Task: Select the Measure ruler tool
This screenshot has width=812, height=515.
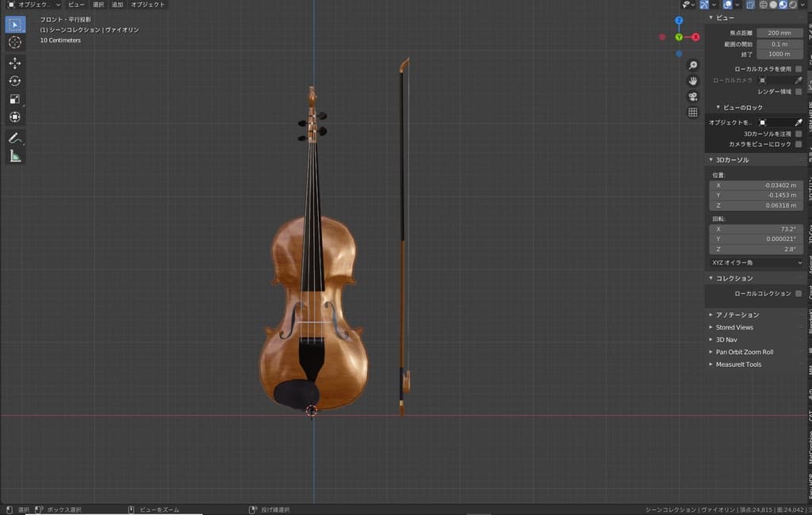Action: pos(15,156)
